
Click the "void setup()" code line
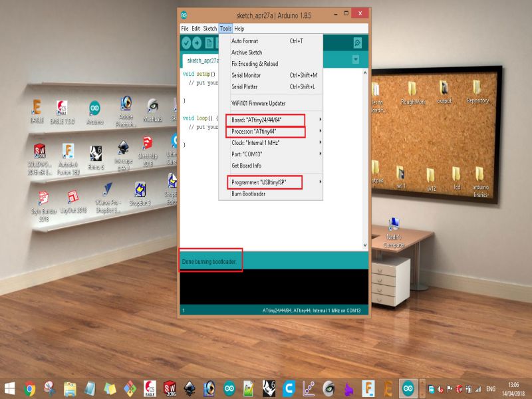coord(199,74)
